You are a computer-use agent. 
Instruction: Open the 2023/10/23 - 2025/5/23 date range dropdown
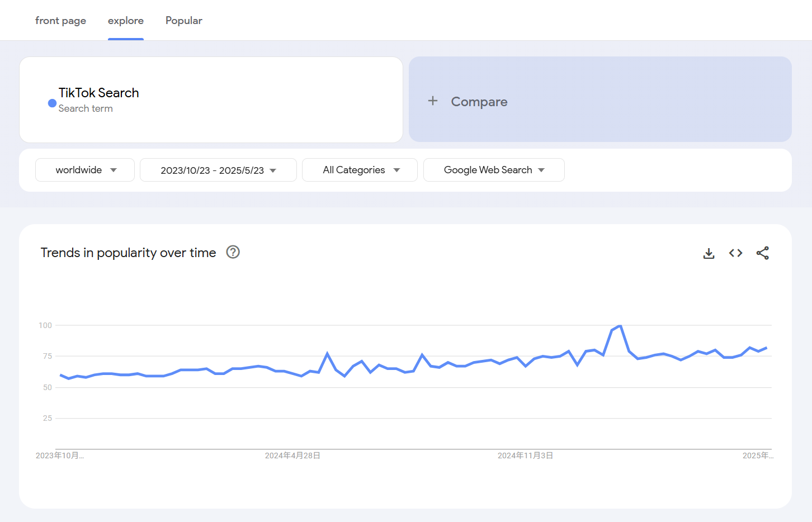[x=218, y=170]
